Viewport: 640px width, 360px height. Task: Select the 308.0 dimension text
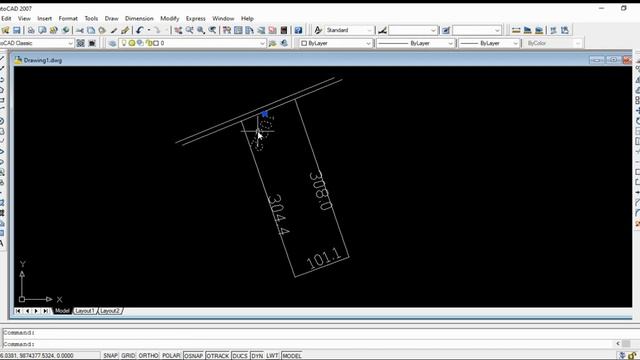tap(321, 191)
